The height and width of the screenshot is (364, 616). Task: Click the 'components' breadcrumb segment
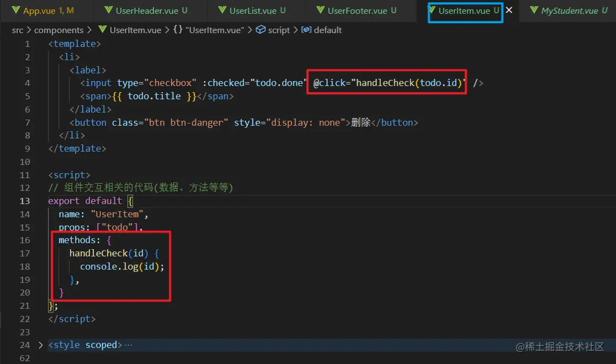click(59, 30)
